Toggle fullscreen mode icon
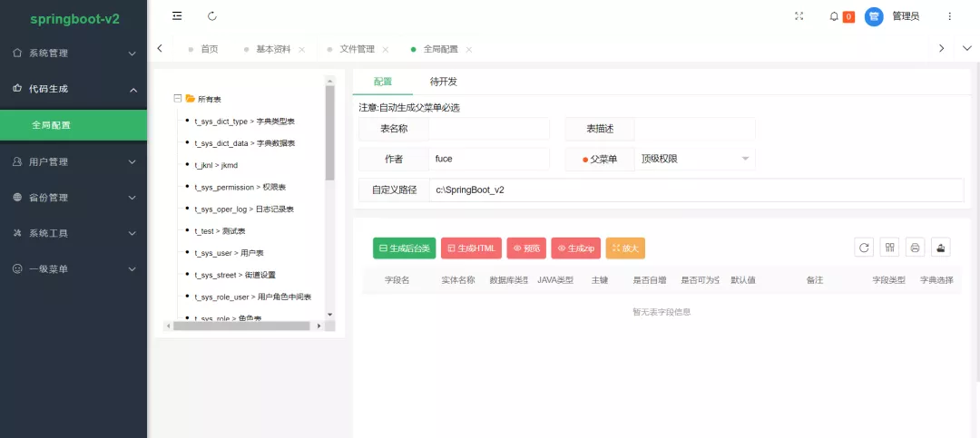This screenshot has height=438, width=980. (799, 16)
